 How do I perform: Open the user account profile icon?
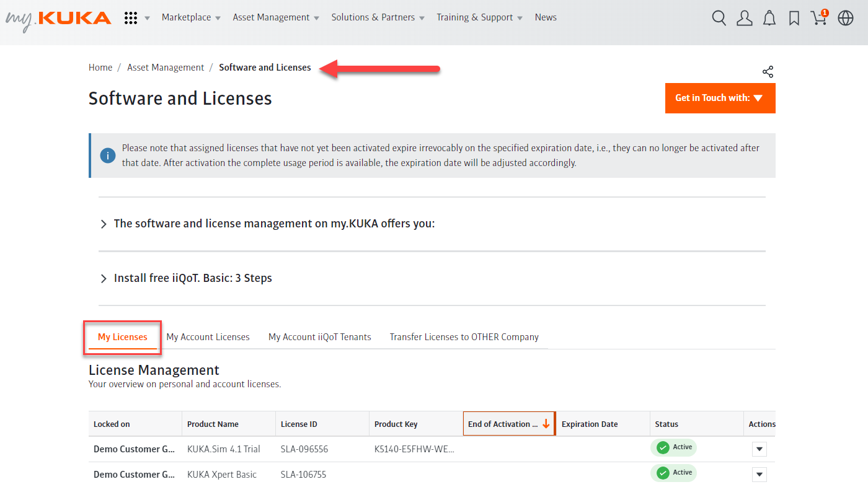[x=744, y=18]
